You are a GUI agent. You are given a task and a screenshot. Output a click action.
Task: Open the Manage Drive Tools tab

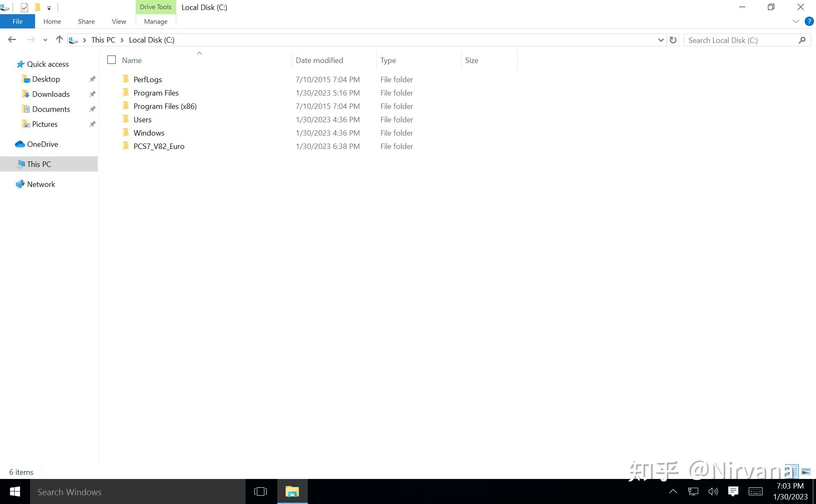click(x=155, y=21)
